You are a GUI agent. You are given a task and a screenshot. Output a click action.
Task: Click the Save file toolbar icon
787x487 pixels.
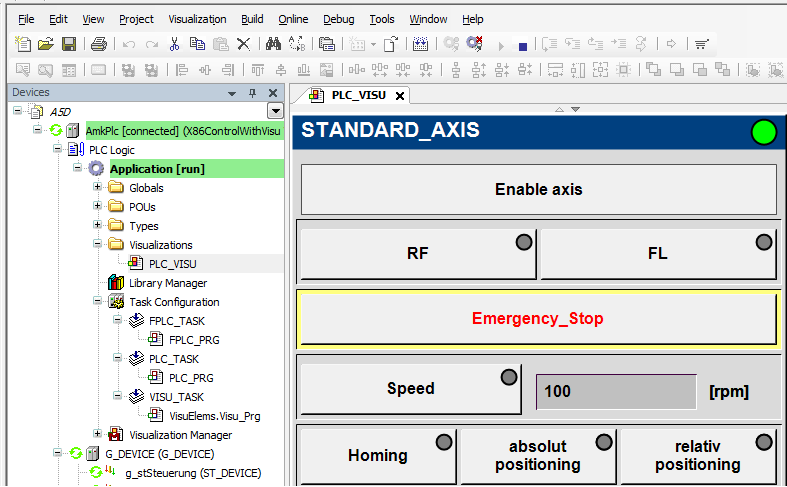coord(69,44)
